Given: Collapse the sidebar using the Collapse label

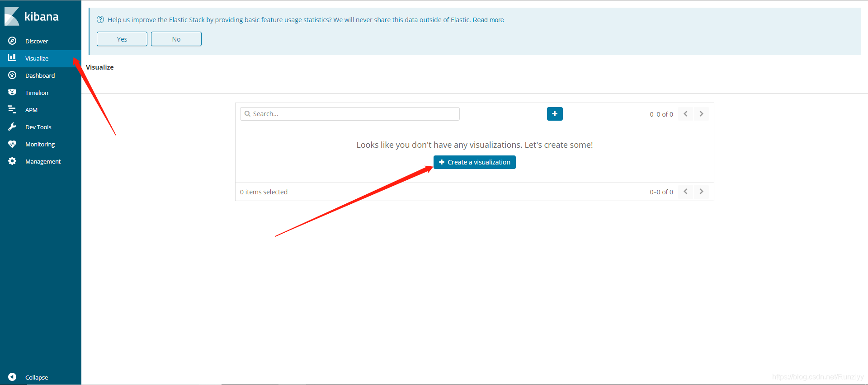Looking at the screenshot, I should (x=37, y=377).
